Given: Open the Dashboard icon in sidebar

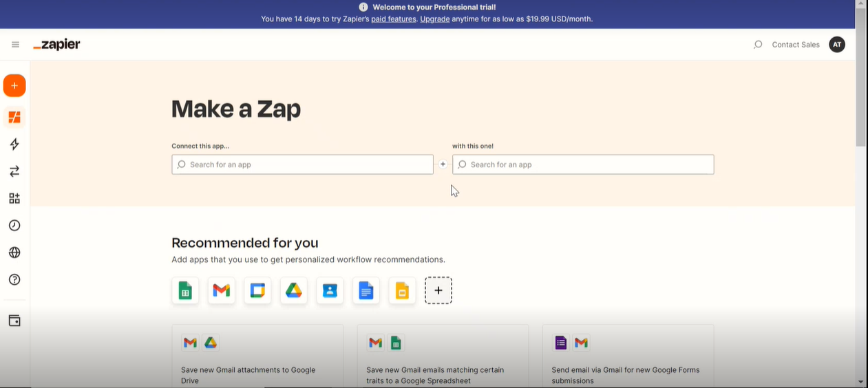Looking at the screenshot, I should point(14,117).
